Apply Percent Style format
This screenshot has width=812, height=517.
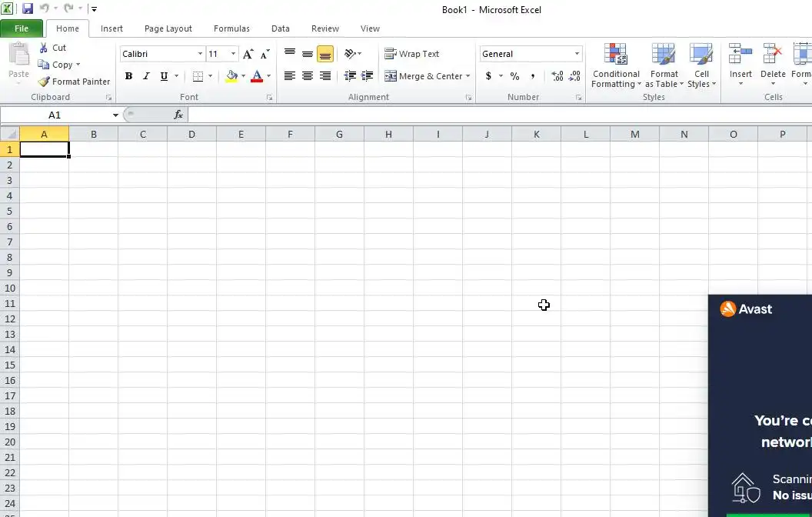pos(514,76)
